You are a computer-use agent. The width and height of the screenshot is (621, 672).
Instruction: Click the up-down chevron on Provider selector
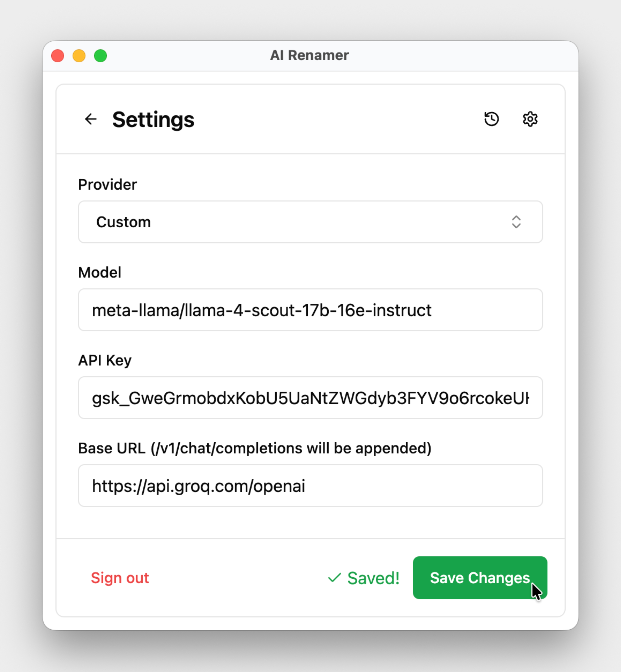point(516,222)
